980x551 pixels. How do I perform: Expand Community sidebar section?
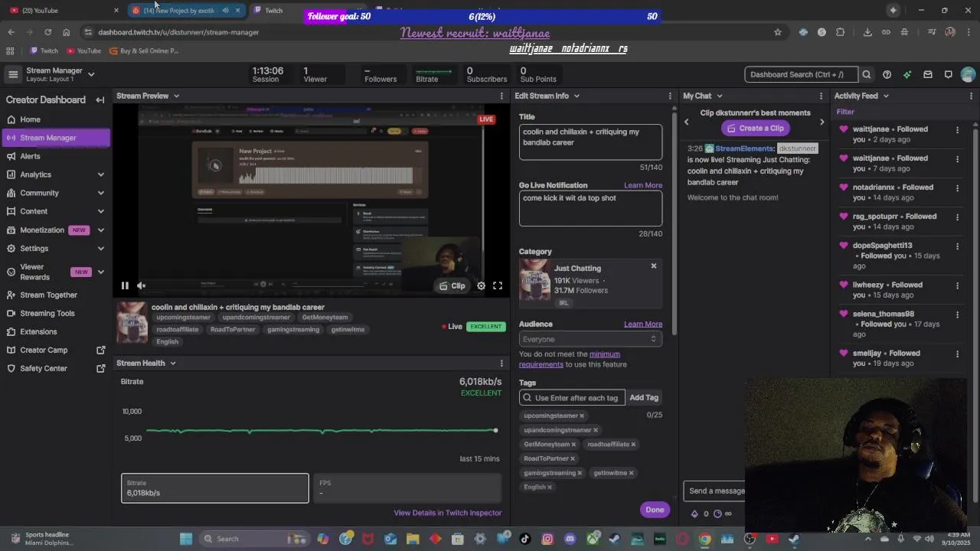click(x=101, y=193)
